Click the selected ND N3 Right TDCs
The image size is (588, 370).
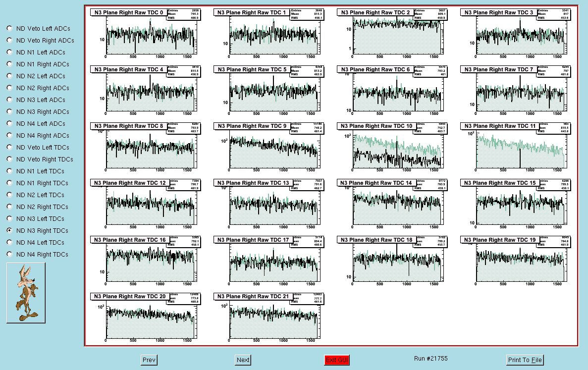coord(9,230)
